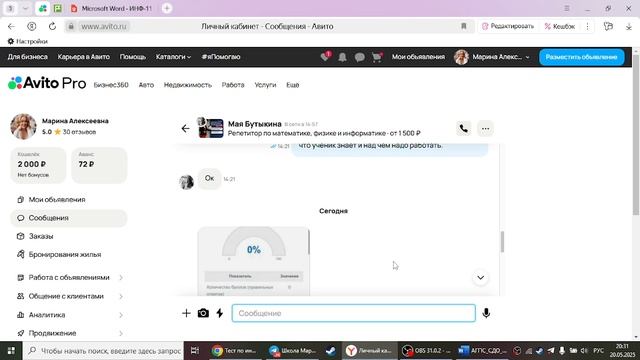The height and width of the screenshot is (360, 640).
Task: Attach photo using camera icon
Action: coord(203,313)
